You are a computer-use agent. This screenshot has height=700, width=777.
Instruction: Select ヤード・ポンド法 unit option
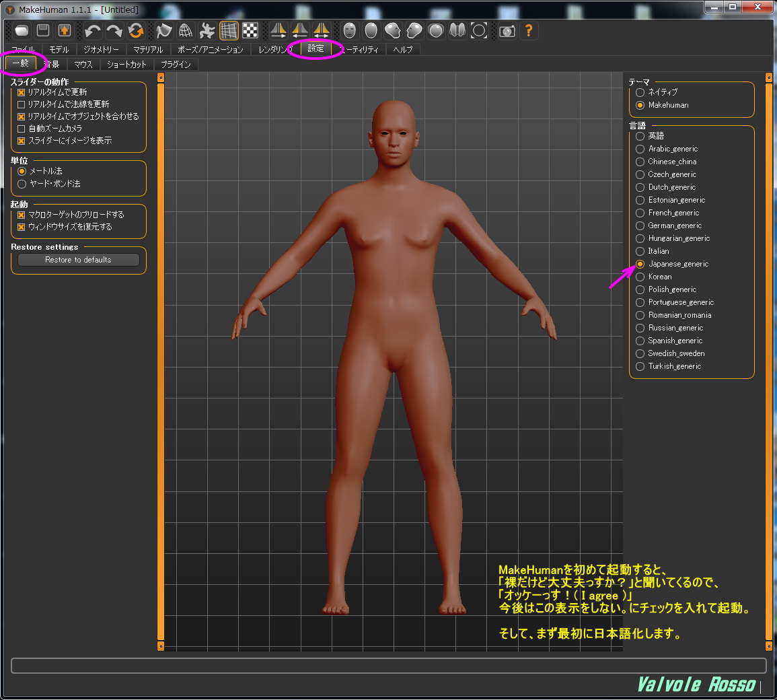coord(22,184)
